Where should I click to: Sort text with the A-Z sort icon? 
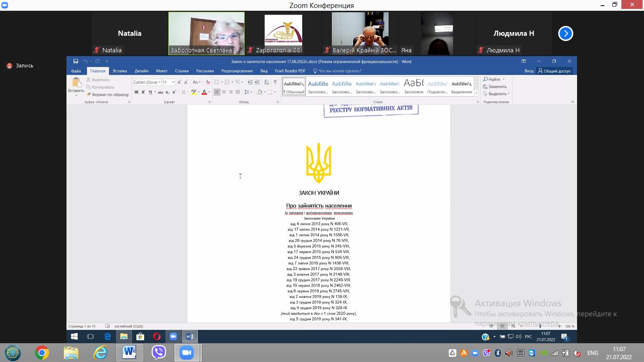click(x=267, y=82)
